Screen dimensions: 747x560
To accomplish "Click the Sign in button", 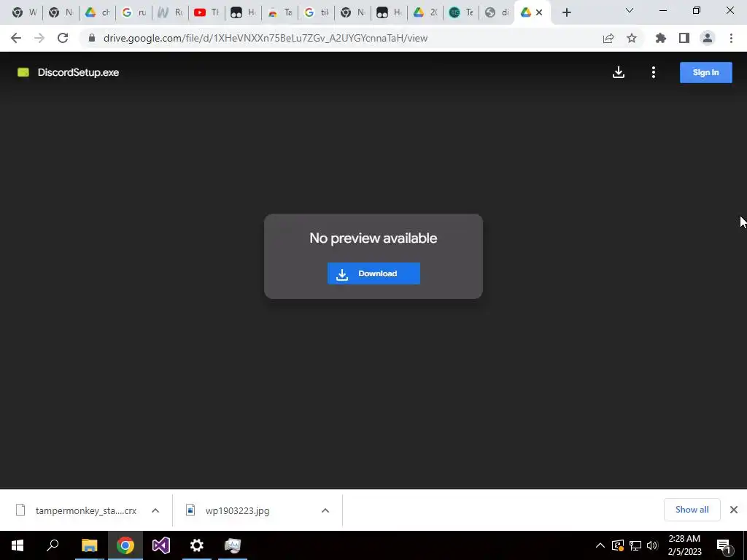I will (705, 72).
